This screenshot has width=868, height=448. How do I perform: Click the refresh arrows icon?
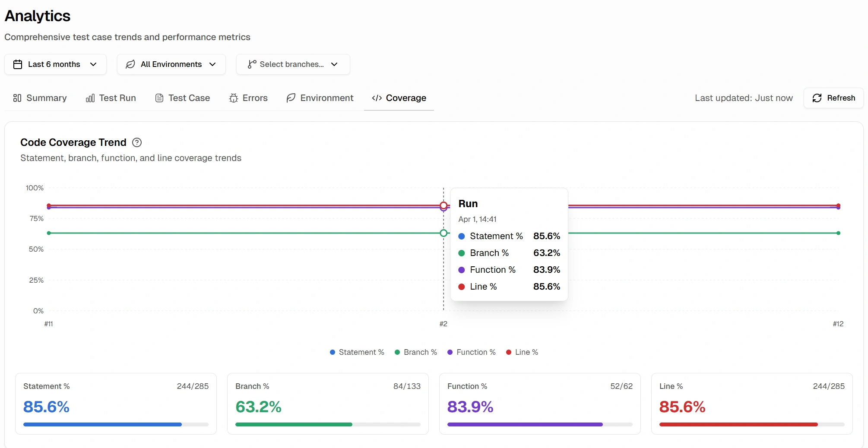817,98
